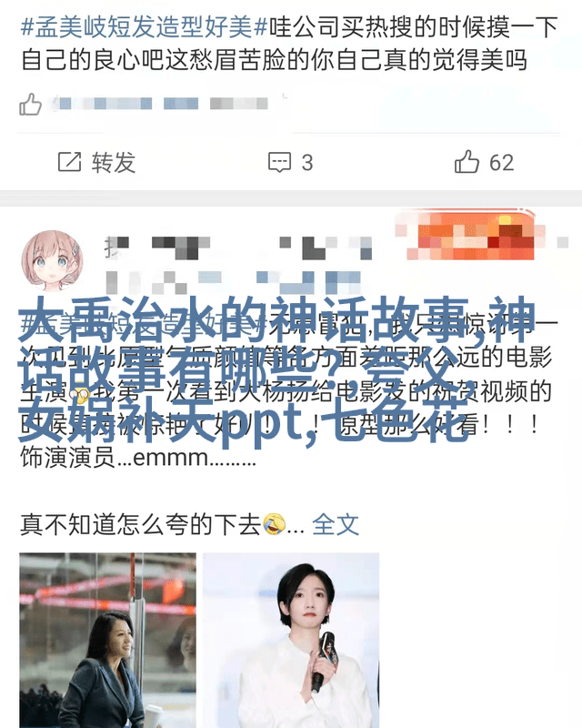Open comments via speech bubble icon
The image size is (582, 728).
pyautogui.click(x=279, y=163)
